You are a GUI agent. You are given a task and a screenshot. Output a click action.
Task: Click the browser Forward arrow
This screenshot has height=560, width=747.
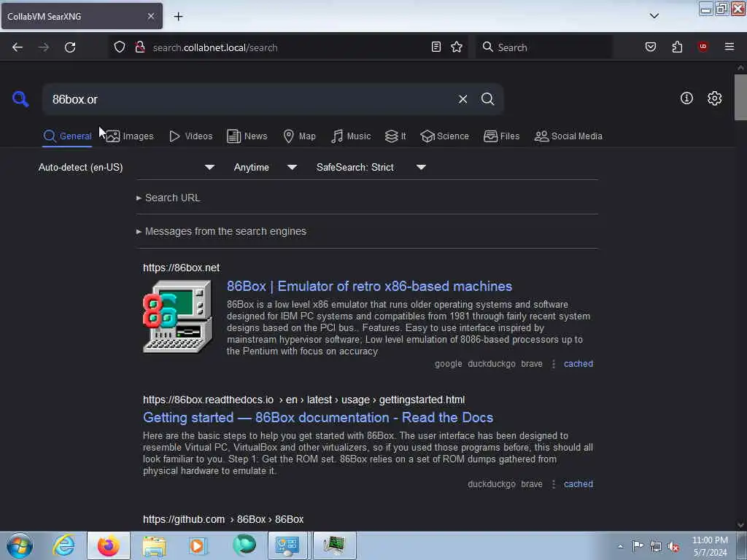tap(43, 47)
